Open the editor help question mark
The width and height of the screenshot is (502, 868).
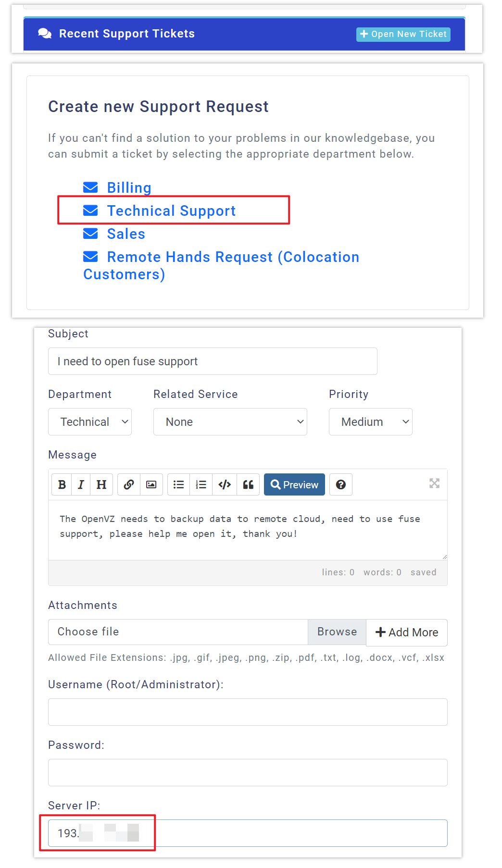(341, 484)
